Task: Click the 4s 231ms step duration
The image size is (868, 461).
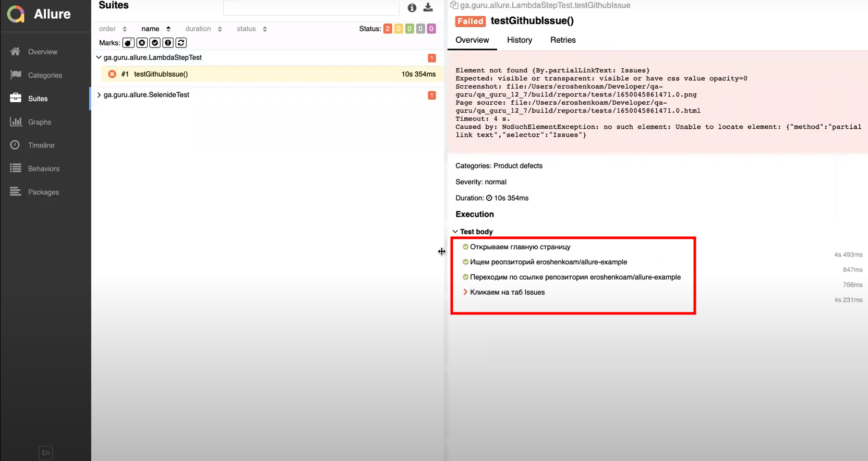Action: (x=848, y=300)
